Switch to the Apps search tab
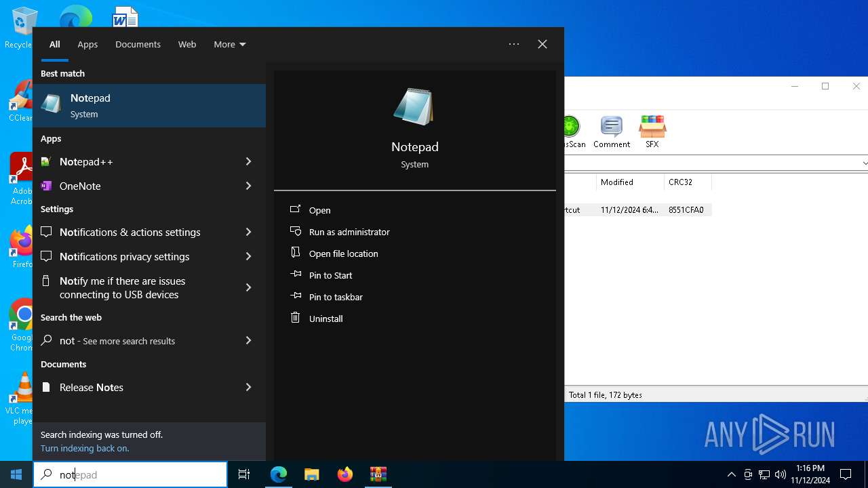Screen dimensions: 868x488 point(87,44)
